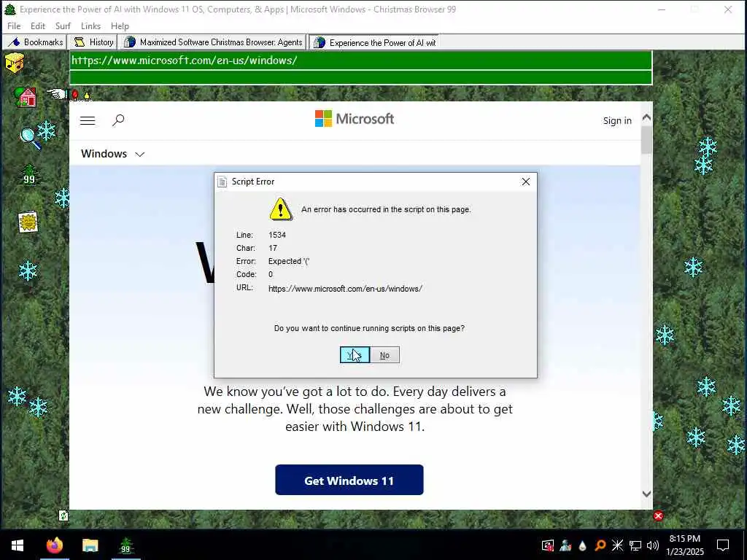This screenshot has height=560, width=747.
Task: Click the Christmas Browser 99 taskbar icon
Action: 125,545
